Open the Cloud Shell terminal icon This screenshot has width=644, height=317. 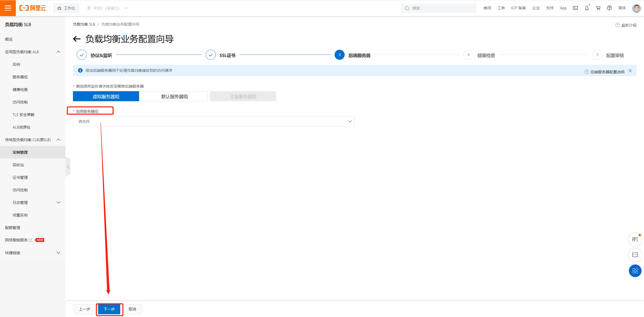(575, 8)
